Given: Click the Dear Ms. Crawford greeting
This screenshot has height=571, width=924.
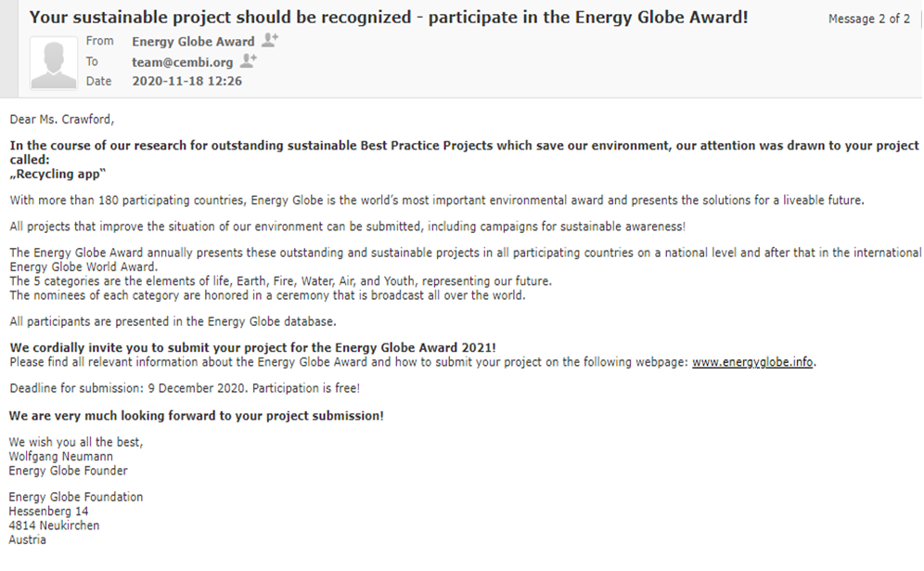Looking at the screenshot, I should point(62,120).
